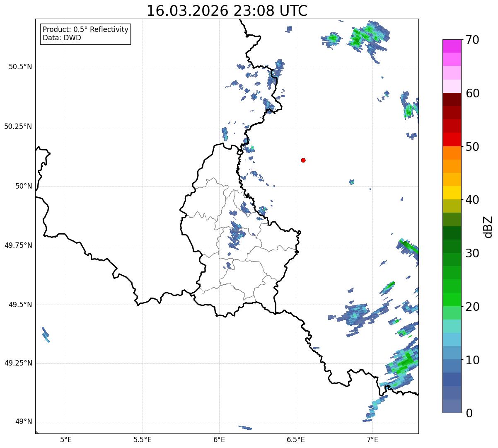Click the colorbar value label 10

(x=472, y=360)
